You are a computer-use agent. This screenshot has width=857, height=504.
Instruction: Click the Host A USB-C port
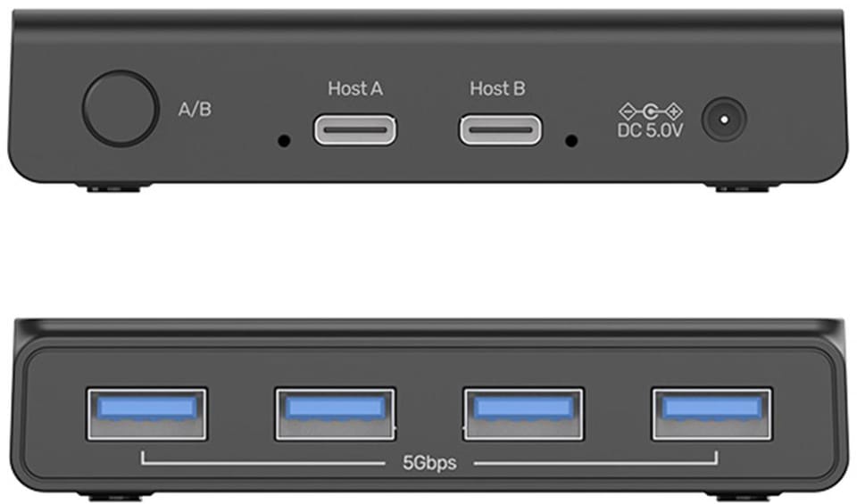tap(355, 130)
